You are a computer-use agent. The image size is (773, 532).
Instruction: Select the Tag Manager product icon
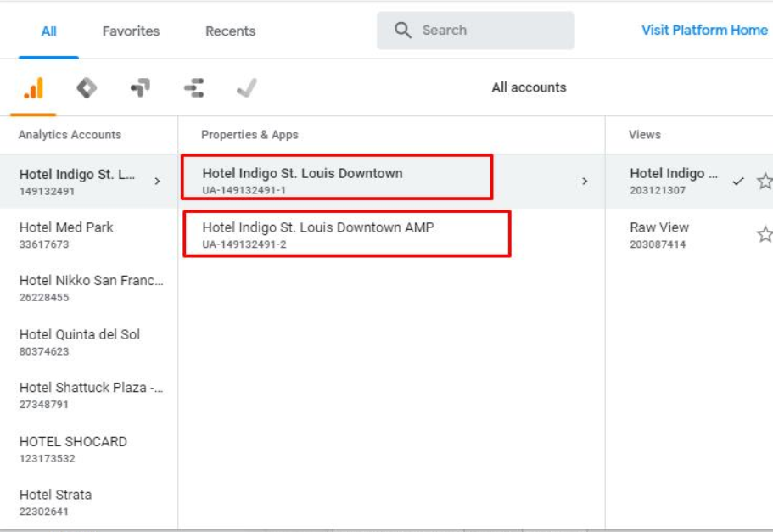click(x=87, y=88)
